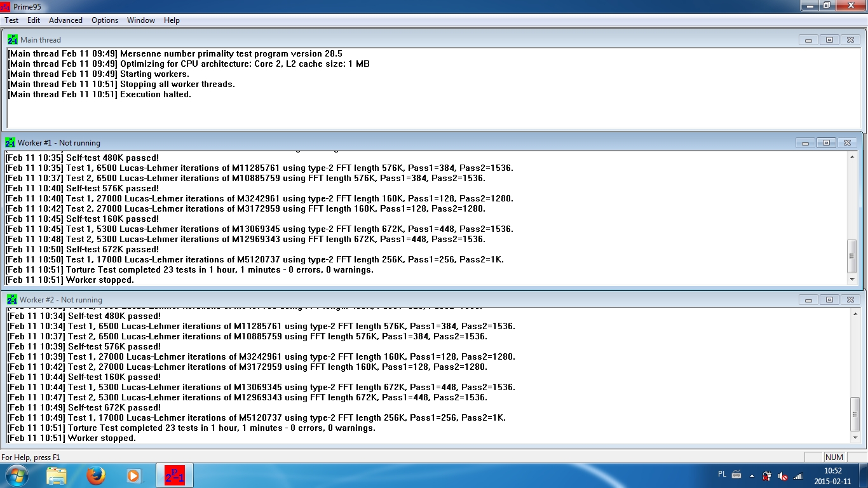
Task: Close the Main thread window
Action: (x=850, y=39)
